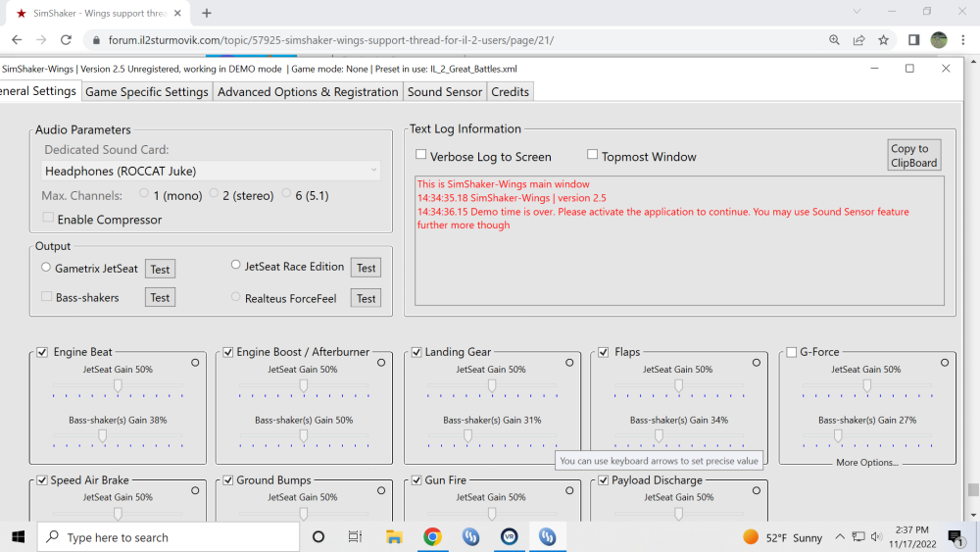Open Chrome's three-dot menu
980x552 pixels.
pos(963,40)
